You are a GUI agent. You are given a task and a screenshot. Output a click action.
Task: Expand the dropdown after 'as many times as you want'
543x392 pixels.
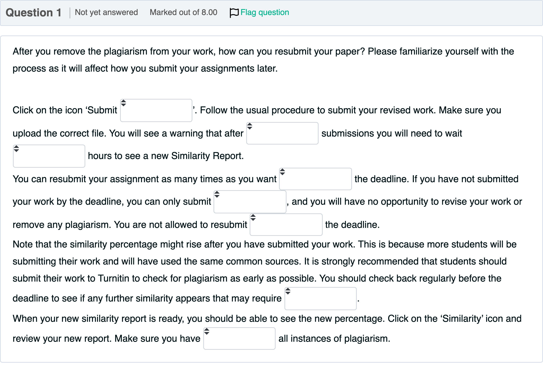point(315,179)
